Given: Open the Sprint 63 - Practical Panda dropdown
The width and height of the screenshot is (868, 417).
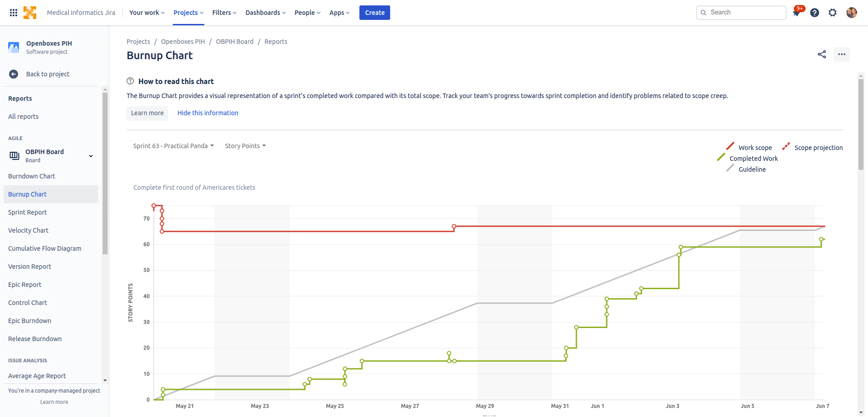Looking at the screenshot, I should 174,146.
